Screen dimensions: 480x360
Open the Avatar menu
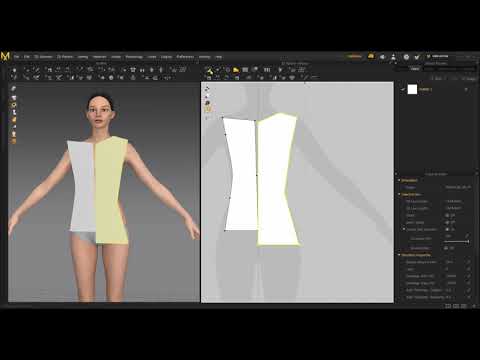(116, 57)
